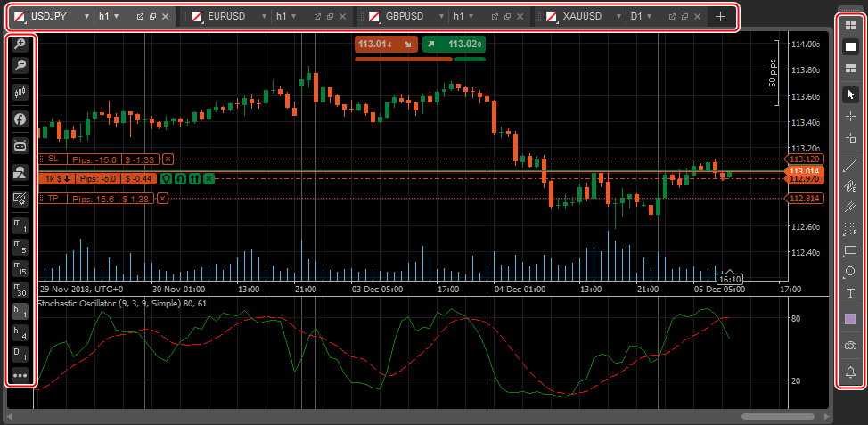868x425 pixels.
Task: Switch to the m5 timeframe button
Action: 20,246
